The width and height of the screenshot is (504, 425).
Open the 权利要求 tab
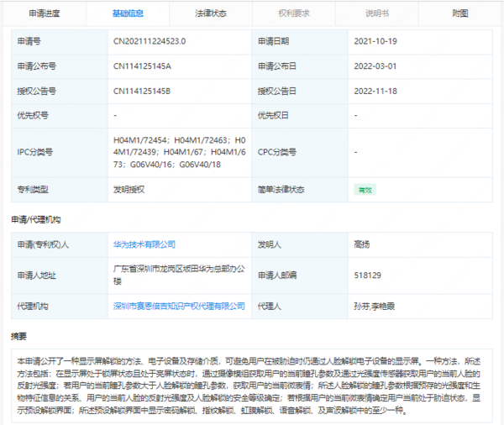point(294,13)
